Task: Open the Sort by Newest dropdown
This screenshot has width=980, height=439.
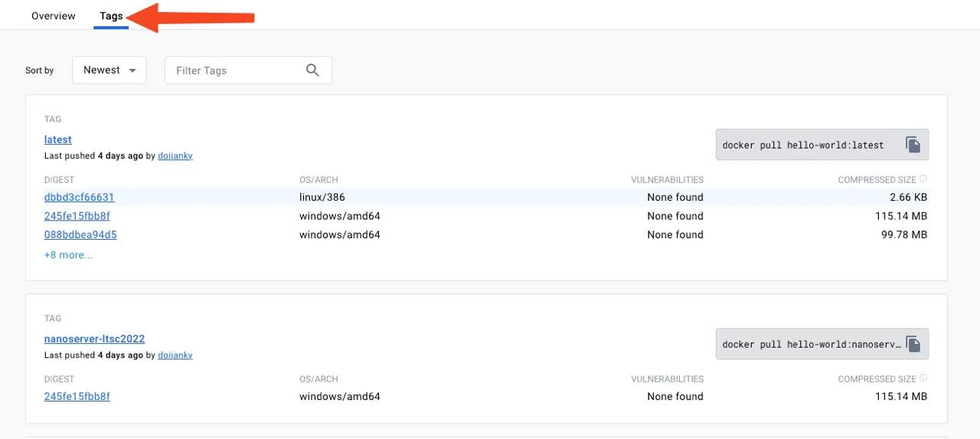Action: [109, 70]
